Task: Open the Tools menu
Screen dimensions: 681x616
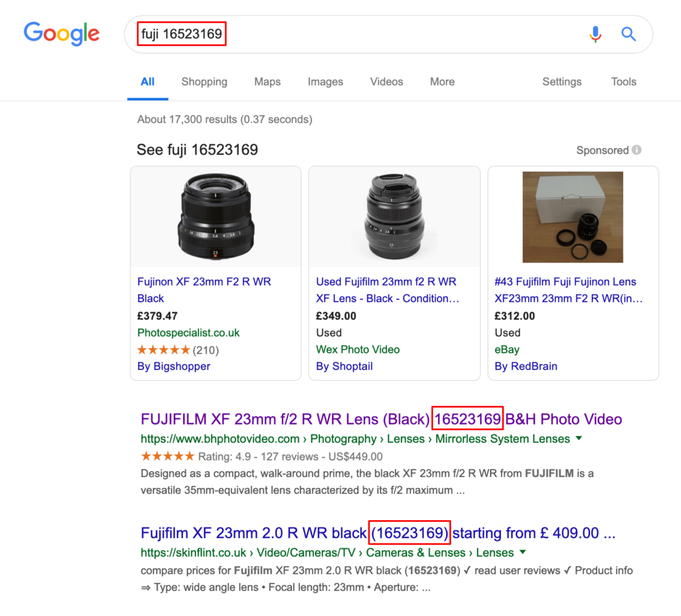Action: tap(623, 82)
